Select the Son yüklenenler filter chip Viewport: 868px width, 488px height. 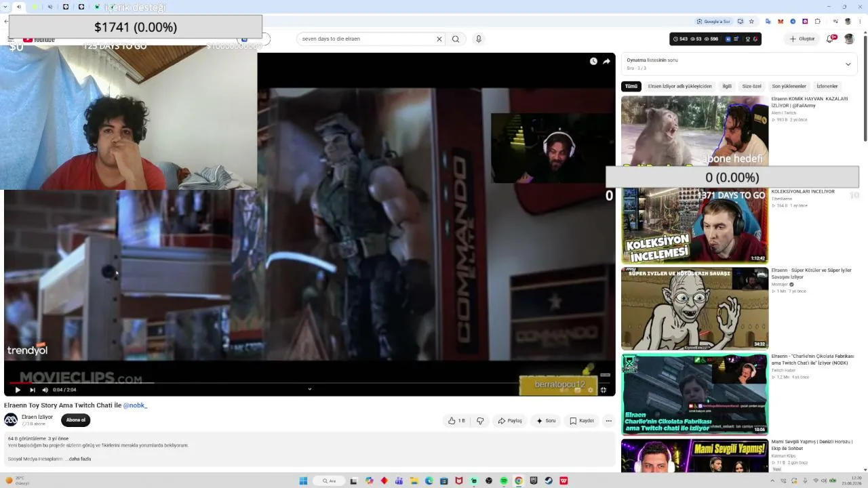coord(789,86)
